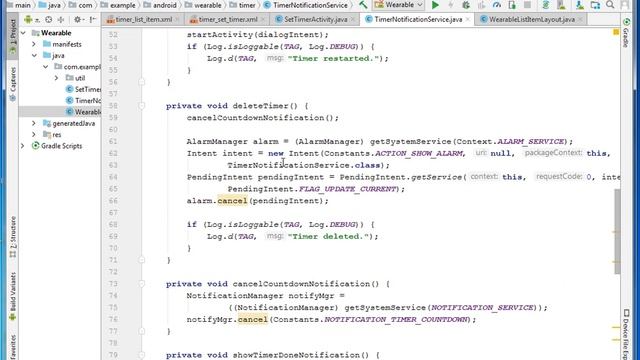
Task: Collapse the java folder in tree
Action: [34, 55]
